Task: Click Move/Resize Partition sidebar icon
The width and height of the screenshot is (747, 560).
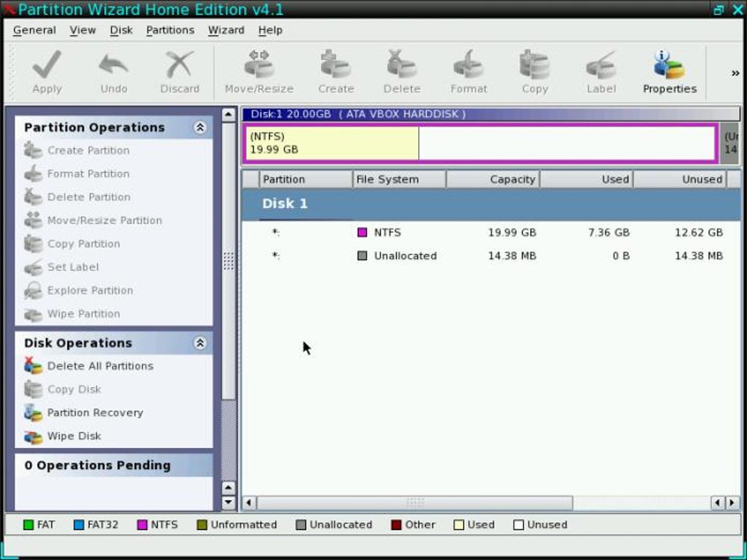Action: pyautogui.click(x=34, y=220)
